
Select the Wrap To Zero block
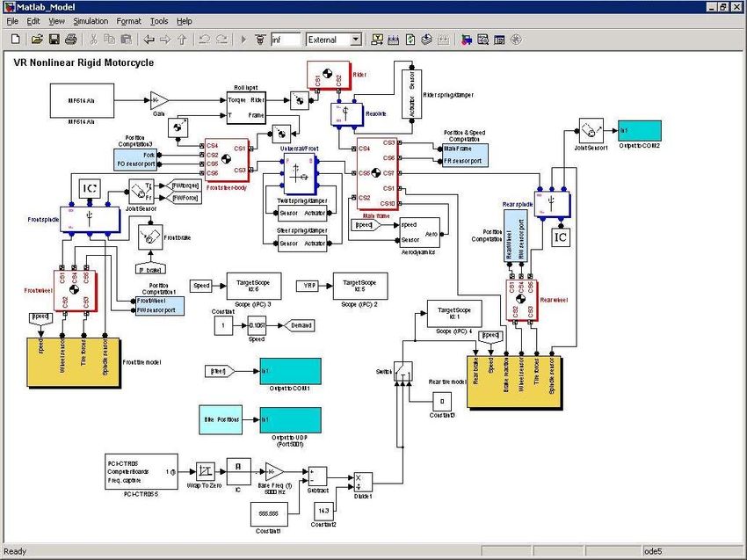(x=206, y=471)
